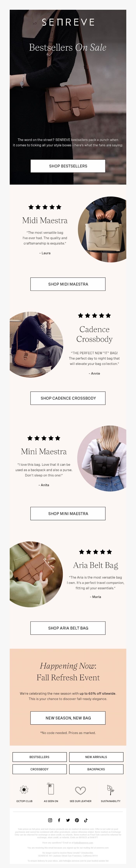
Task: Click the Aria Belt Bag product photo
Action: [x=36, y=574]
